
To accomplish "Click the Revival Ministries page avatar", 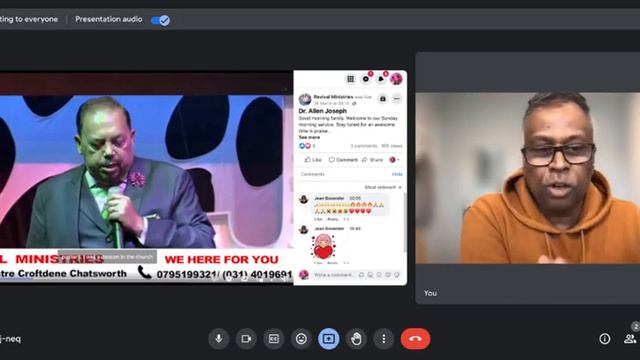I will click(x=305, y=99).
